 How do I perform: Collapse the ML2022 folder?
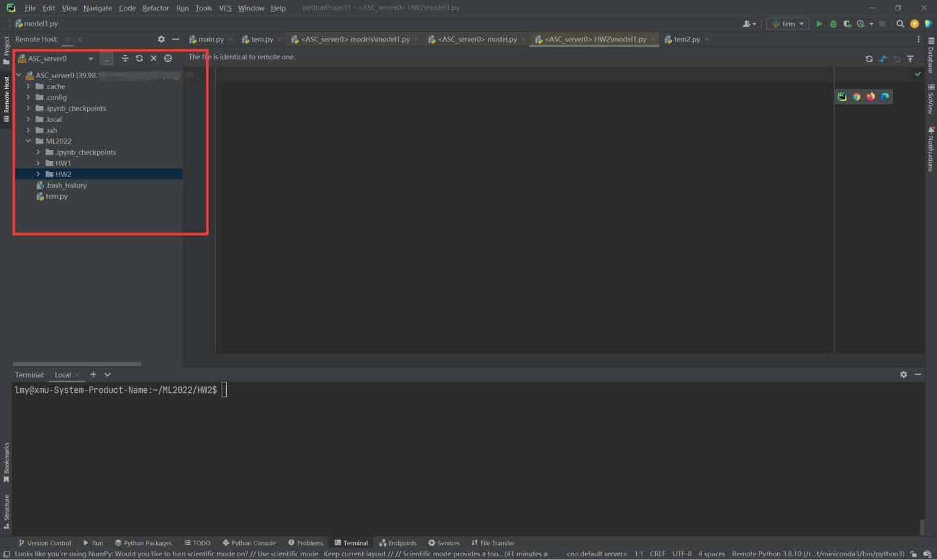28,142
